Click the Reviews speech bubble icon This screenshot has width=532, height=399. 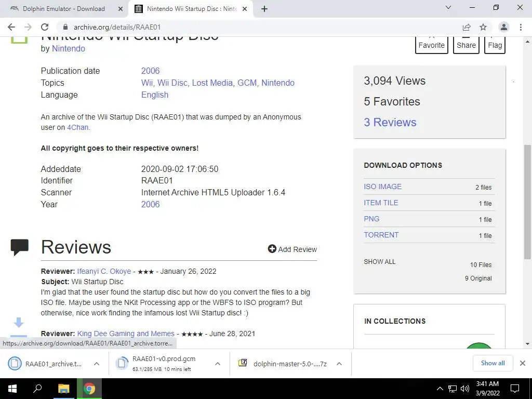tap(20, 247)
